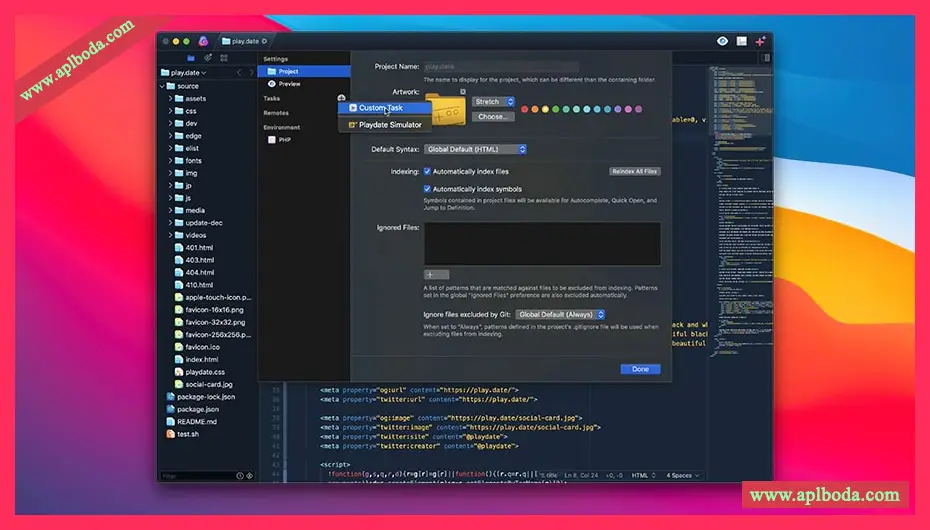Toggle Automatically index files checkbox
This screenshot has width=930, height=530.
428,171
